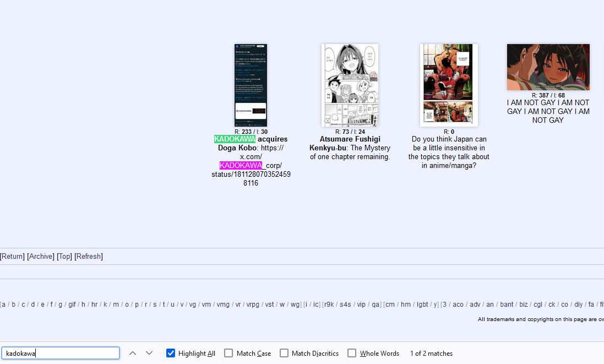
Task: Jump to Top link
Action: point(64,257)
